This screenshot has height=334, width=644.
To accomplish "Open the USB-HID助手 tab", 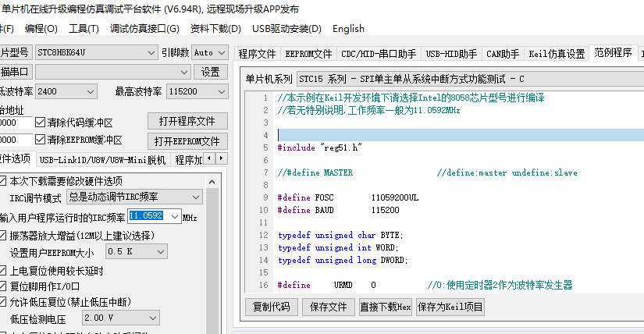I will 451,54.
